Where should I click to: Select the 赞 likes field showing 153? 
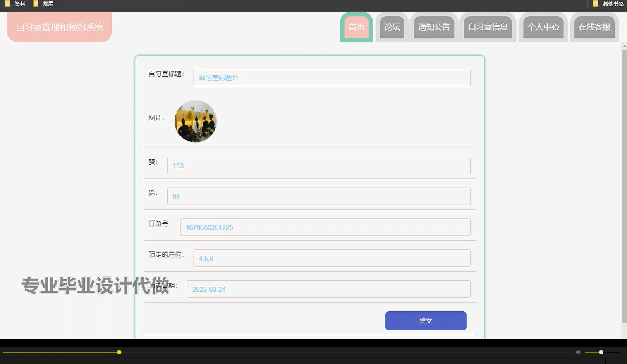click(318, 165)
